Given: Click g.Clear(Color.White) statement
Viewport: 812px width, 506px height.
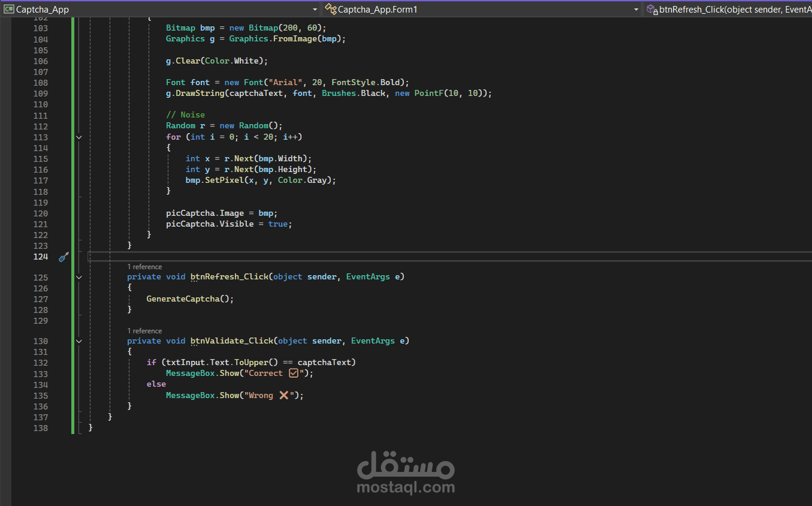Looking at the screenshot, I should 217,61.
